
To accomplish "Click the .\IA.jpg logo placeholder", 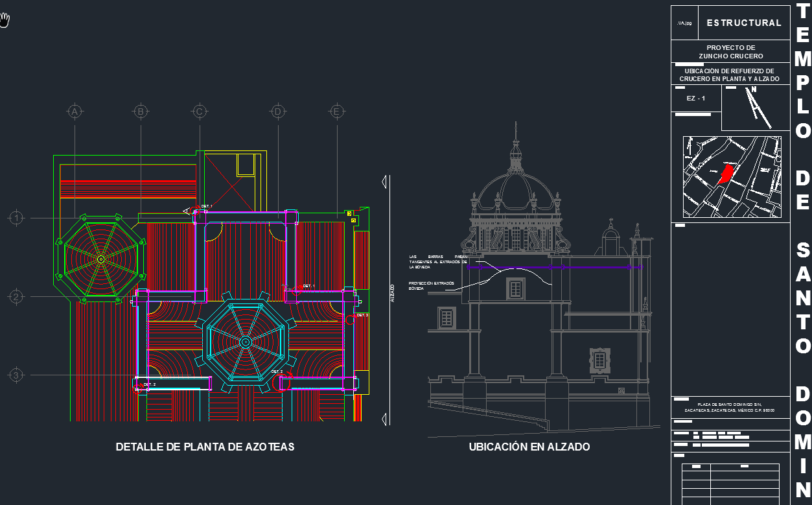I will pos(684,23).
